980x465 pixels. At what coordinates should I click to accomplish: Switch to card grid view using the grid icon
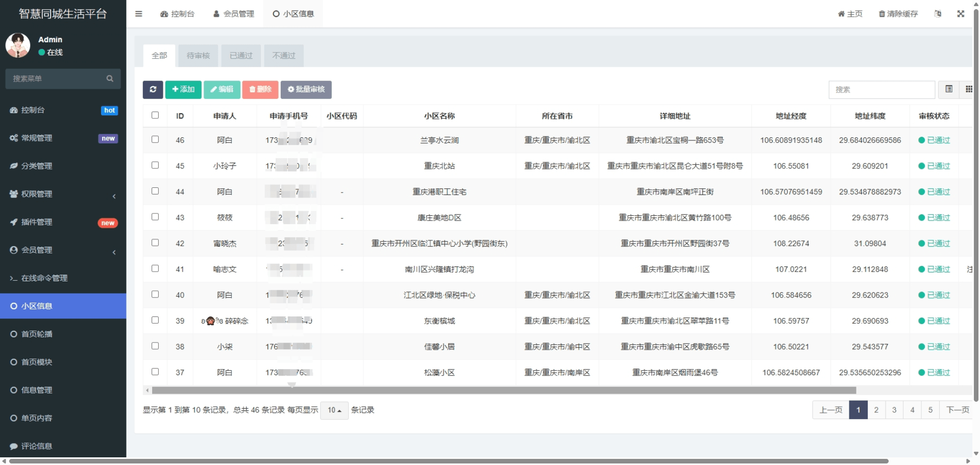coord(969,89)
